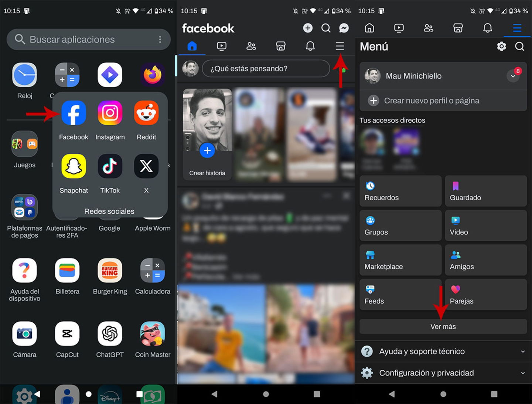Tap the three-dot menu in app search bar
Image resolution: width=532 pixels, height=404 pixels.
point(160,40)
